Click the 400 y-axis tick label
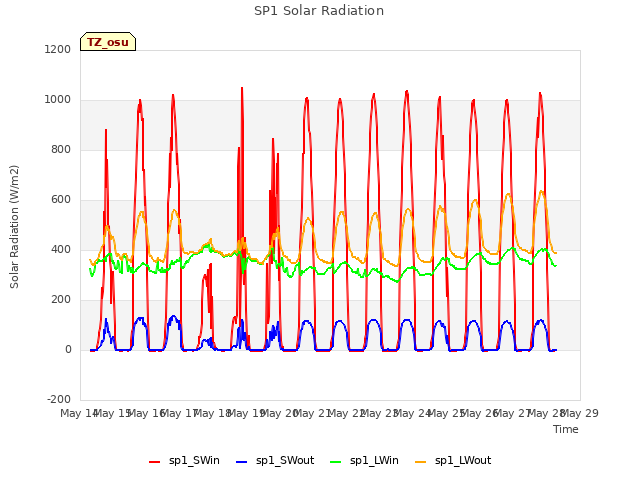 61,249
